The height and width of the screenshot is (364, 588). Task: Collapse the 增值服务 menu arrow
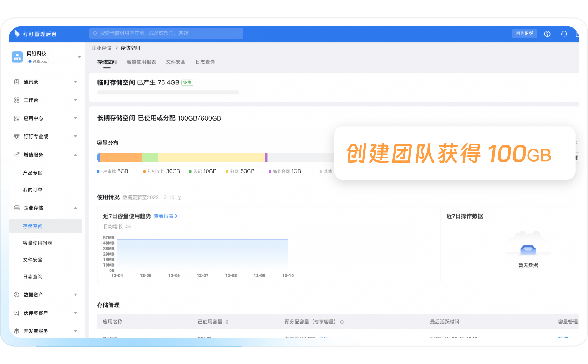click(x=75, y=155)
